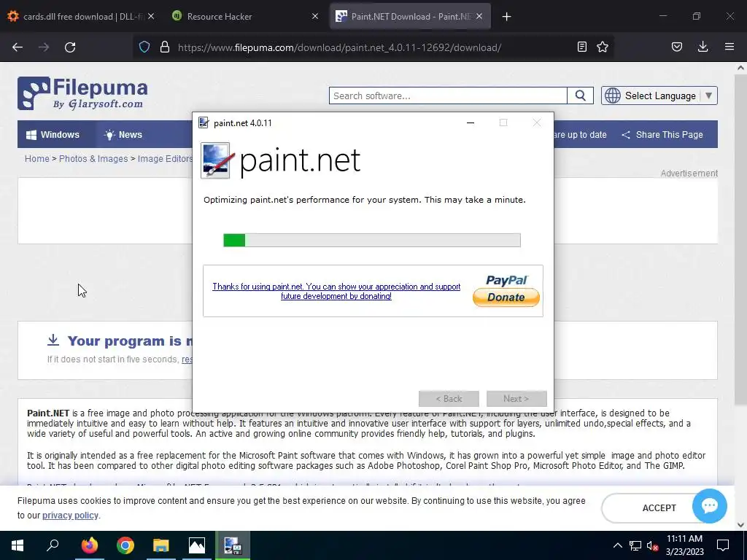Open network status tray icon
747x560 pixels.
click(x=635, y=545)
